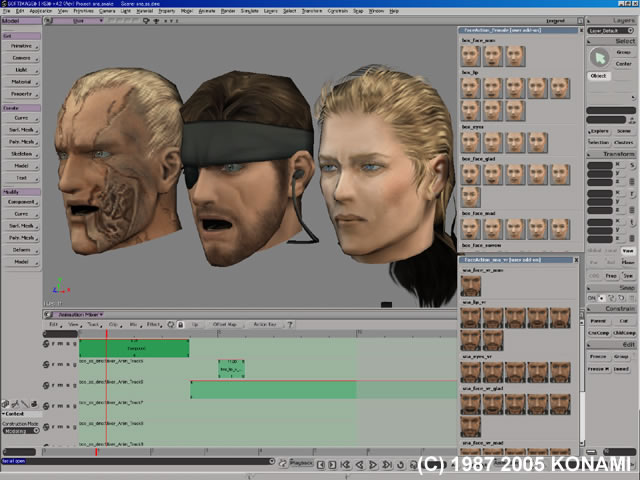This screenshot has width=640, height=480.
Task: Click Track5 row spiral icon in mixer
Action: pos(46,364)
